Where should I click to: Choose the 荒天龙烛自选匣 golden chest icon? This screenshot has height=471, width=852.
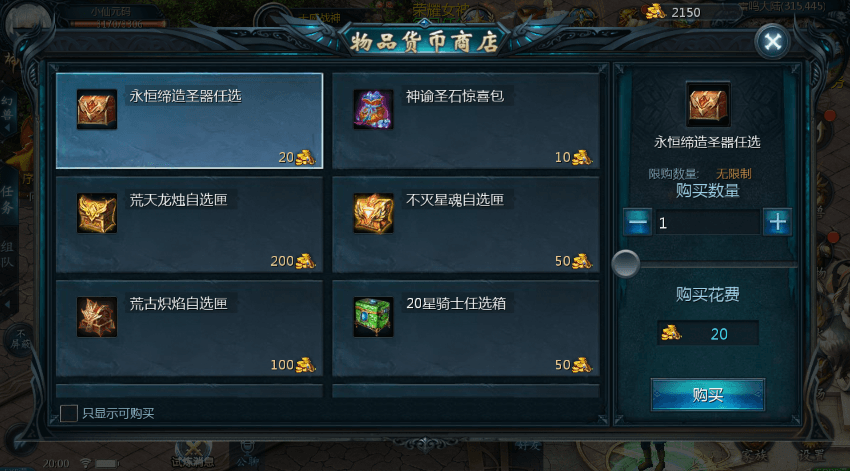(97, 213)
